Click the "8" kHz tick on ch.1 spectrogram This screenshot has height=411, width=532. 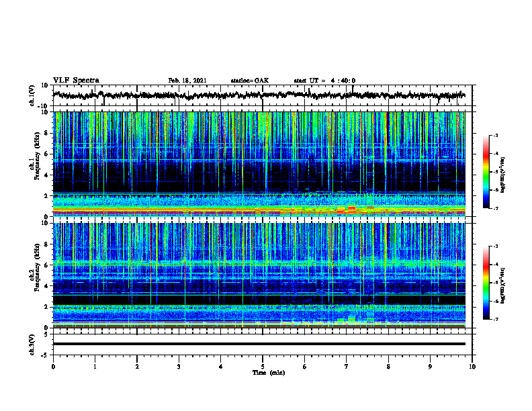click(47, 133)
